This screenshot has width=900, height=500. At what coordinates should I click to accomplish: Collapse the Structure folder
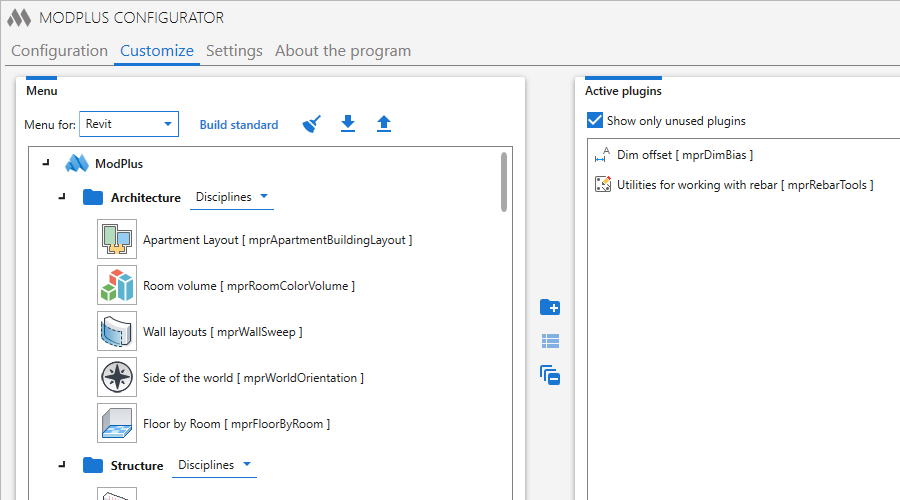(x=63, y=465)
